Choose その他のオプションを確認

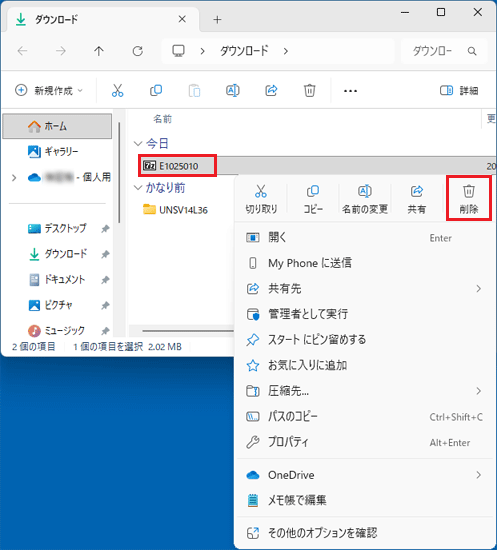[365, 533]
